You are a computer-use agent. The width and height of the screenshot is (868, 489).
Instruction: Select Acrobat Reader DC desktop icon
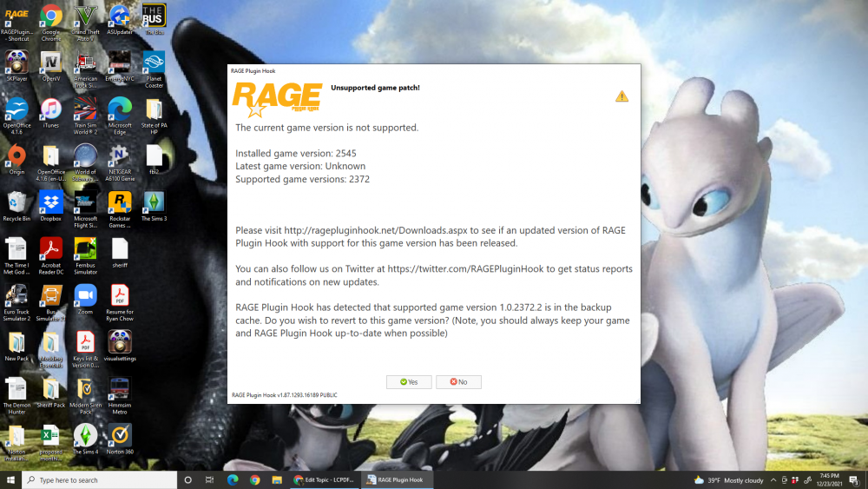click(x=51, y=256)
